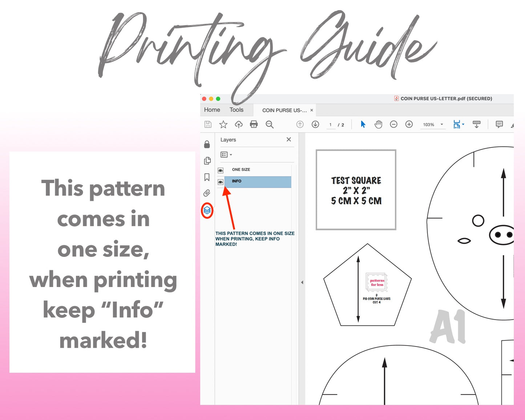The width and height of the screenshot is (525, 420).
Task: Open the zoom level 103% dropdown
Action: coord(433,124)
